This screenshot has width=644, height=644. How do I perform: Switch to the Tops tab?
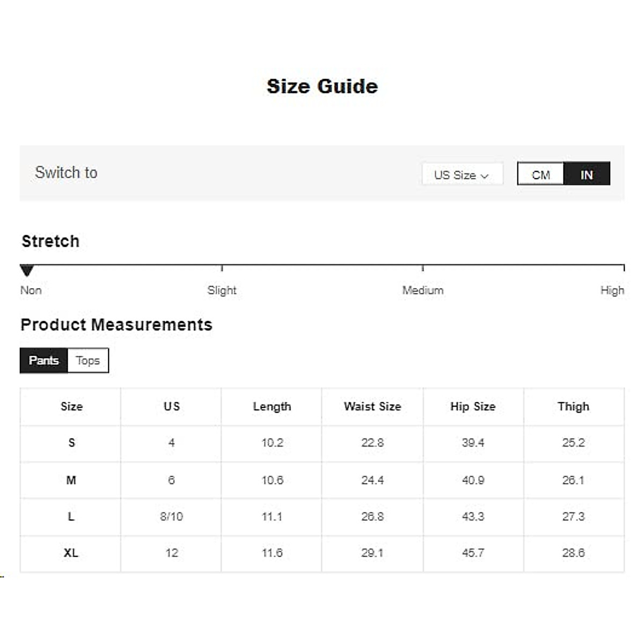click(88, 361)
